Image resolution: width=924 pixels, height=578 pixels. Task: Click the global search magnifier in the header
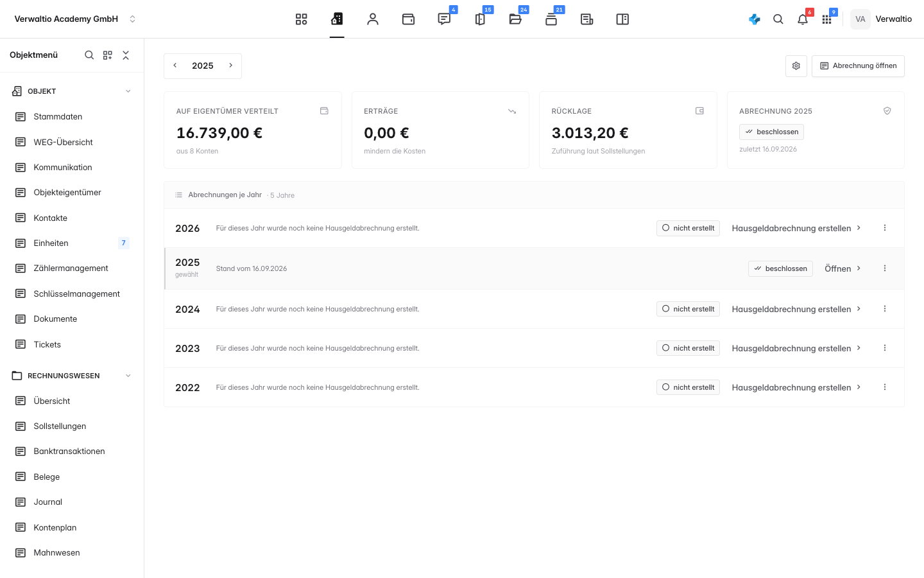pyautogui.click(x=778, y=19)
